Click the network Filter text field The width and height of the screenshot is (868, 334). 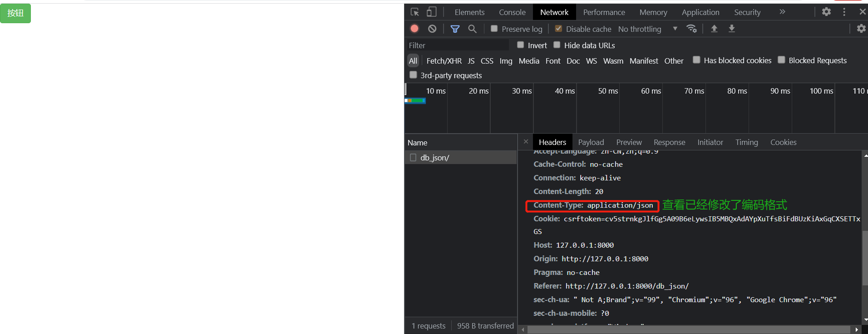coord(458,45)
